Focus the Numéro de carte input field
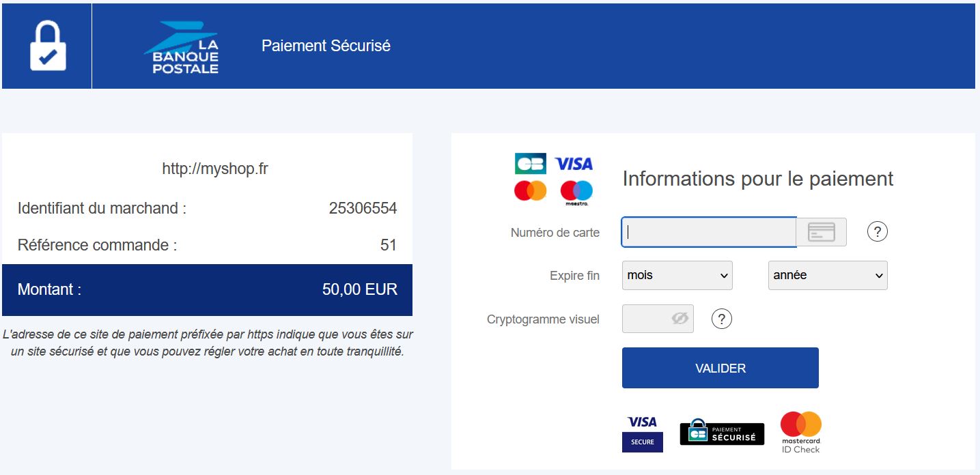The width and height of the screenshot is (980, 475). coord(709,232)
